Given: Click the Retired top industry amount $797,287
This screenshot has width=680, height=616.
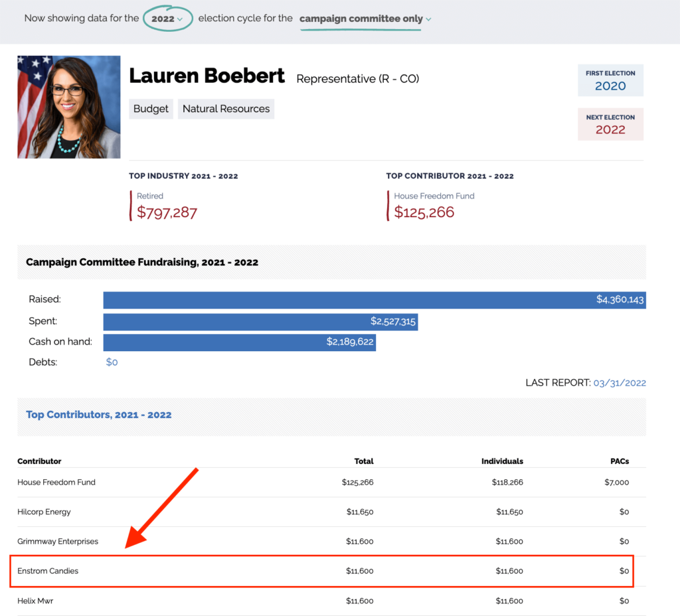Looking at the screenshot, I should [x=167, y=212].
